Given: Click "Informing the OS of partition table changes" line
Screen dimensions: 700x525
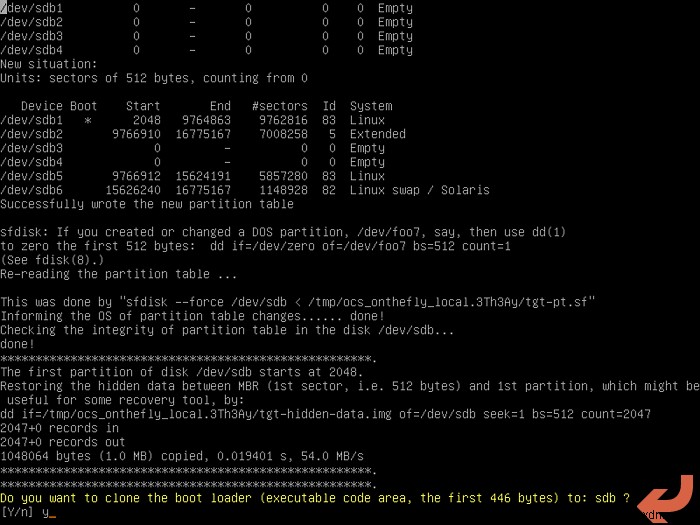Looking at the screenshot, I should 192,316.
